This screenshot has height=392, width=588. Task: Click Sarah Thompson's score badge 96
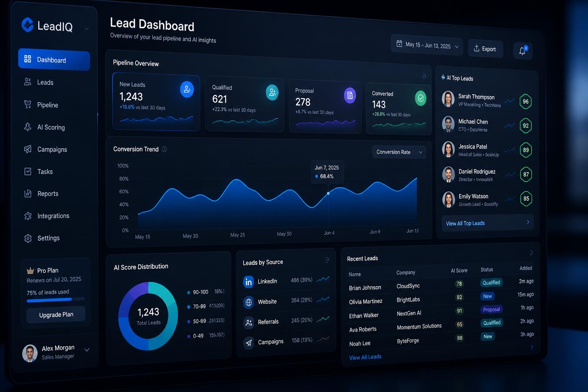point(526,101)
